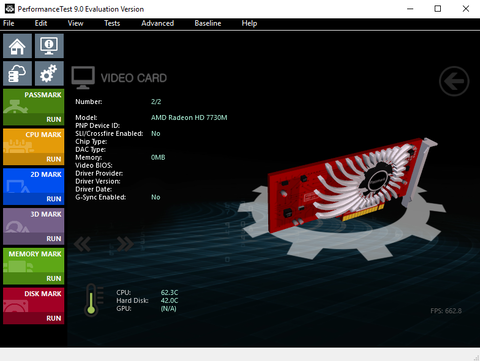This screenshot has height=361, width=480.
Task: Show next video card with right chevrons
Action: tap(125, 244)
